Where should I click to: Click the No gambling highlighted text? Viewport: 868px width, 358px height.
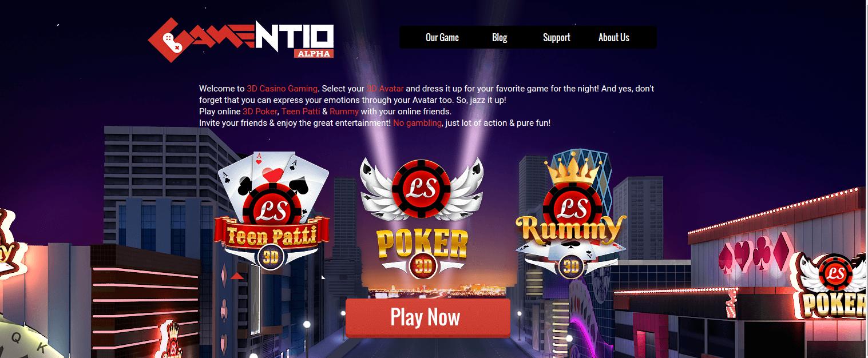(417, 123)
